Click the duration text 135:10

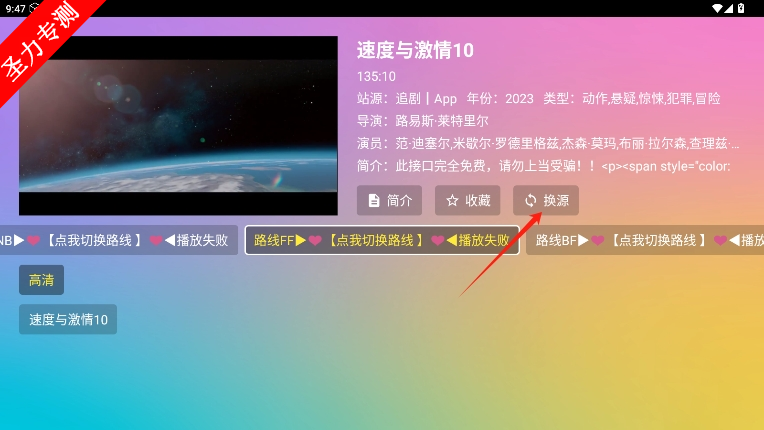376,76
